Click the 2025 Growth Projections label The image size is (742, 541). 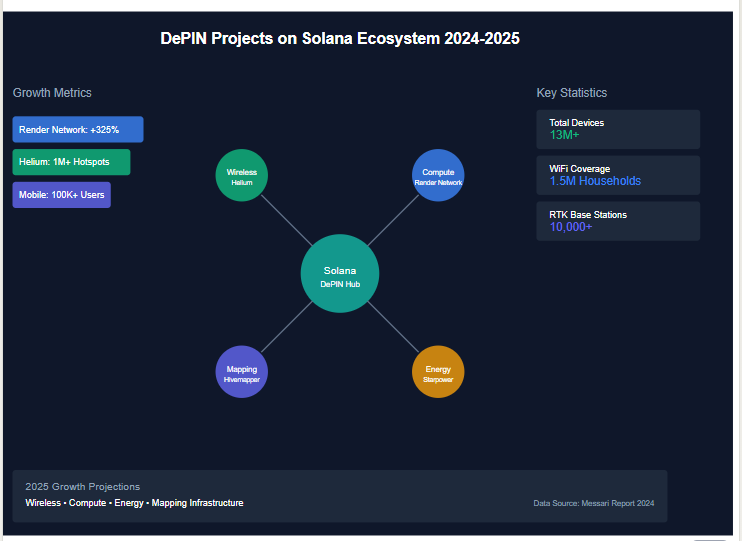(x=83, y=487)
